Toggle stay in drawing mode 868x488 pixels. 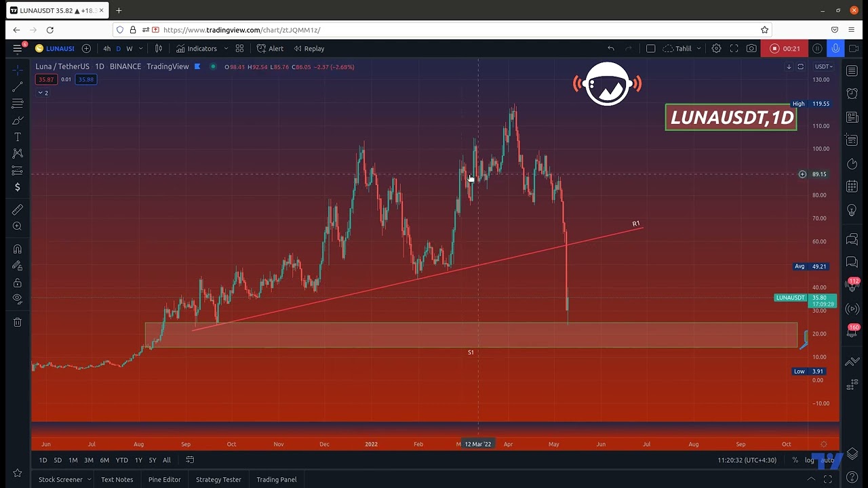click(x=18, y=266)
